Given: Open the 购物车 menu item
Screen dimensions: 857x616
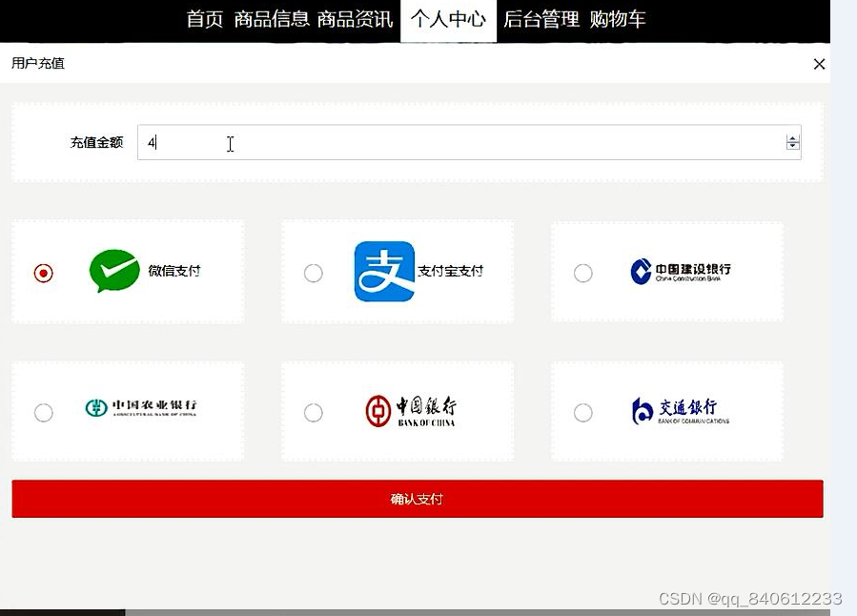Looking at the screenshot, I should [618, 19].
